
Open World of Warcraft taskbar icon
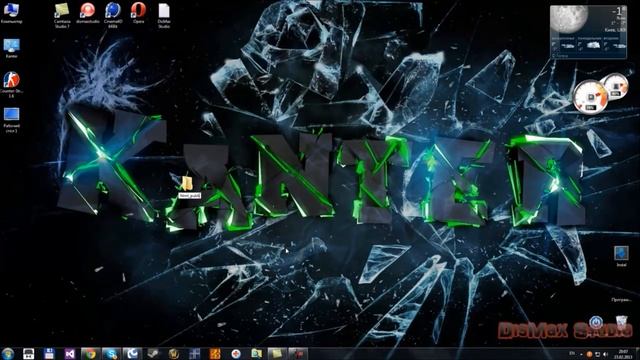tap(173, 353)
